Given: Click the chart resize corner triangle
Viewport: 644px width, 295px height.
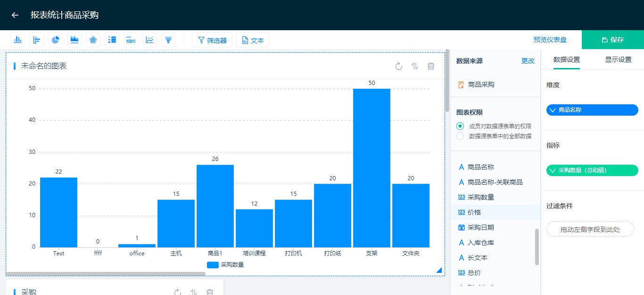Looking at the screenshot, I should pos(439,270).
